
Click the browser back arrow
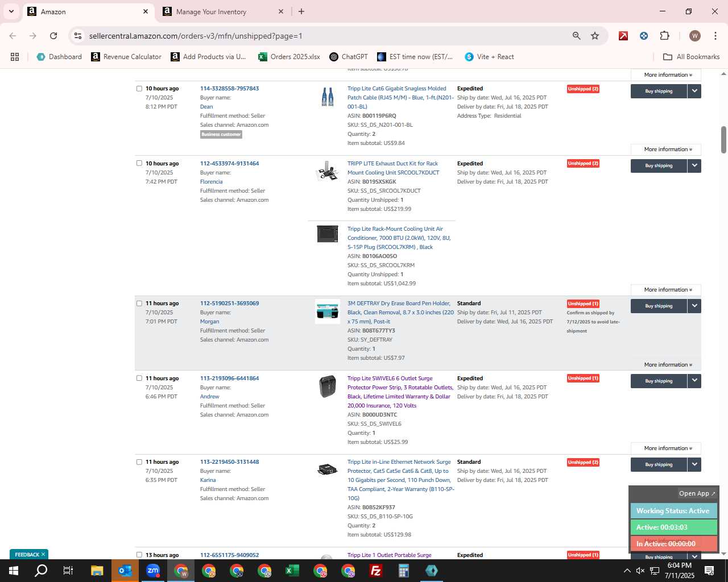tap(13, 36)
